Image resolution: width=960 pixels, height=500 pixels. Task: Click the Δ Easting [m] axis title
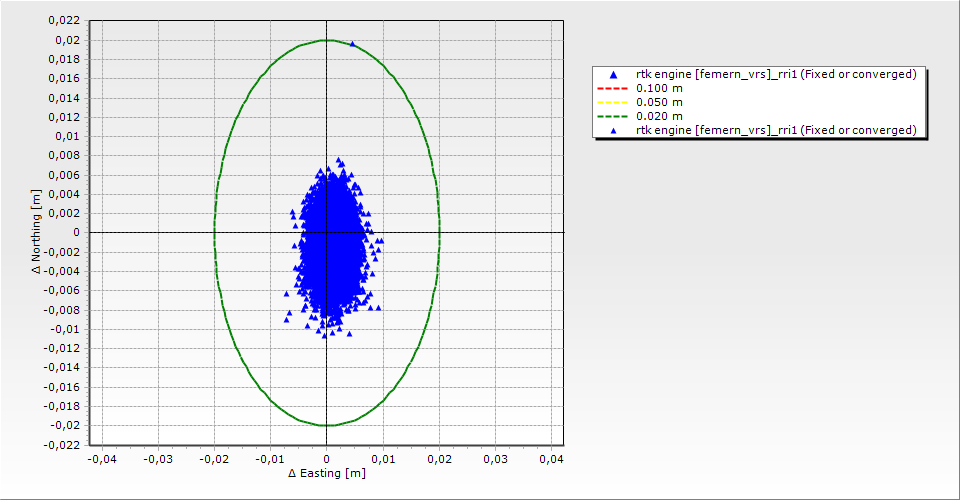click(x=326, y=473)
